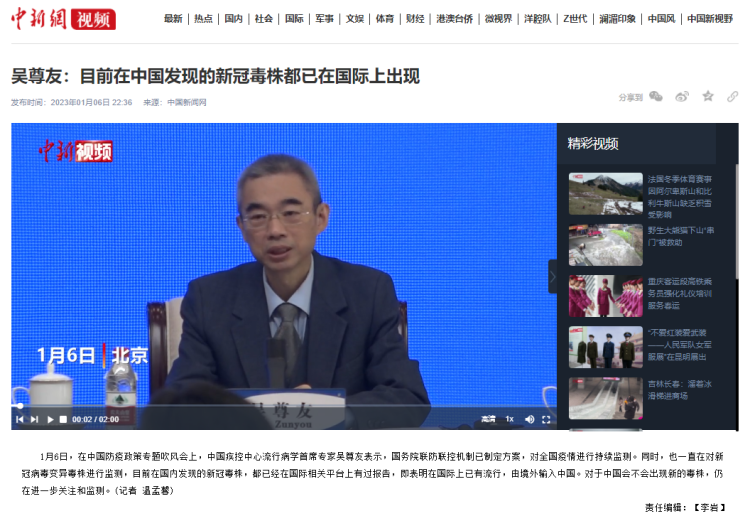Open the 中国新闻网 source link
The height and width of the screenshot is (516, 750).
tap(186, 102)
